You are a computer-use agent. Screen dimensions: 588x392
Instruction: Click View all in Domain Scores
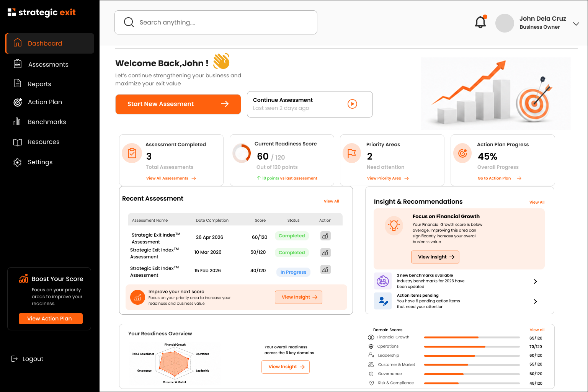tap(537, 330)
